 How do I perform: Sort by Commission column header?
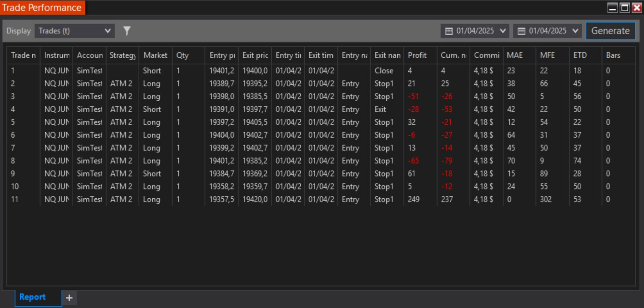coord(486,55)
